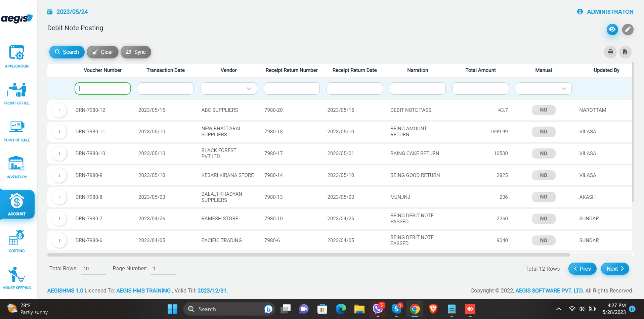Viewport: 644px width, 319px height.
Task: Sort by Receipt Return Number header
Action: pyautogui.click(x=292, y=70)
